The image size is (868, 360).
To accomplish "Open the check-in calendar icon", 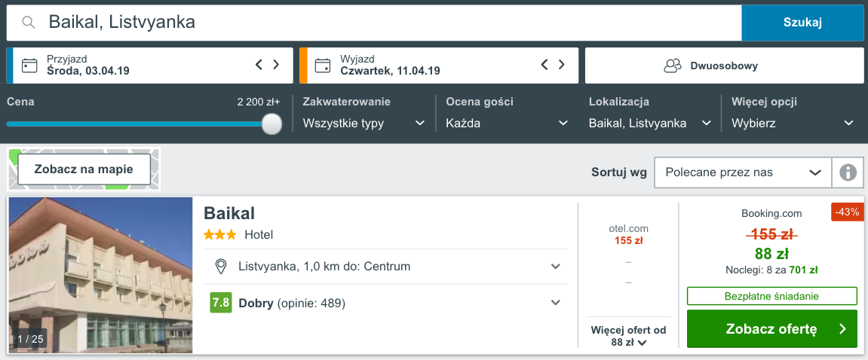I will [29, 65].
